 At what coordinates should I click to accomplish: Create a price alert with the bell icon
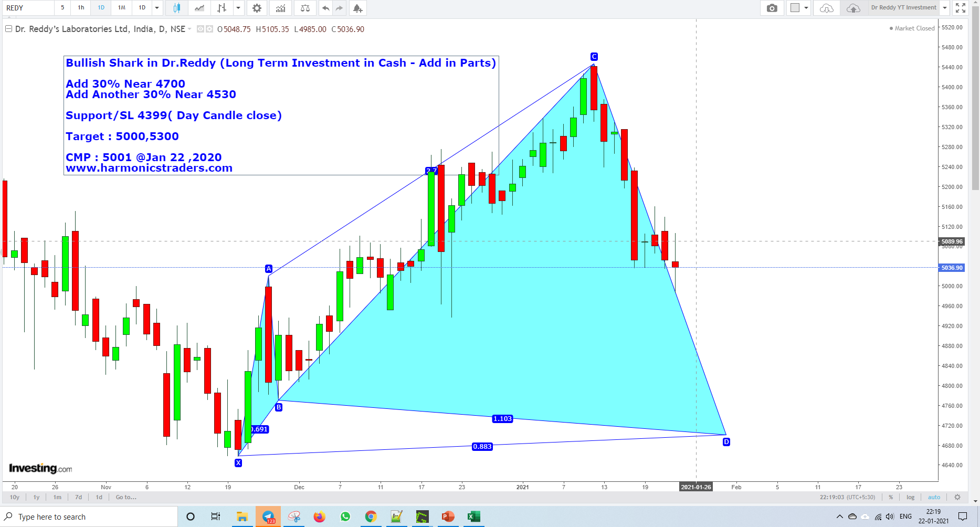pos(357,8)
